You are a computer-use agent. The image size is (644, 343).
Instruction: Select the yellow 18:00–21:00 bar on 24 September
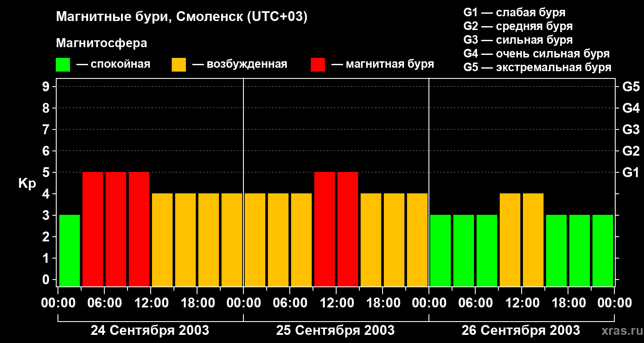point(209,240)
